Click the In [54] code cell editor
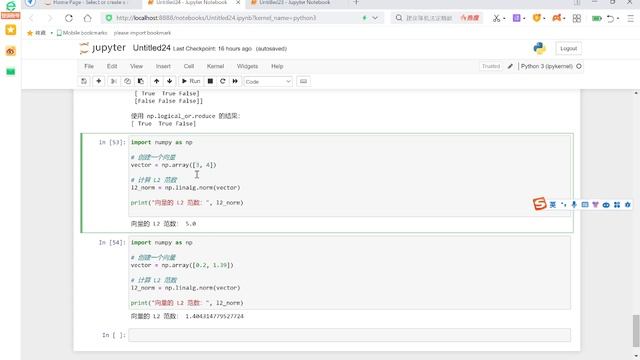The width and height of the screenshot is (640, 360). tap(349, 273)
